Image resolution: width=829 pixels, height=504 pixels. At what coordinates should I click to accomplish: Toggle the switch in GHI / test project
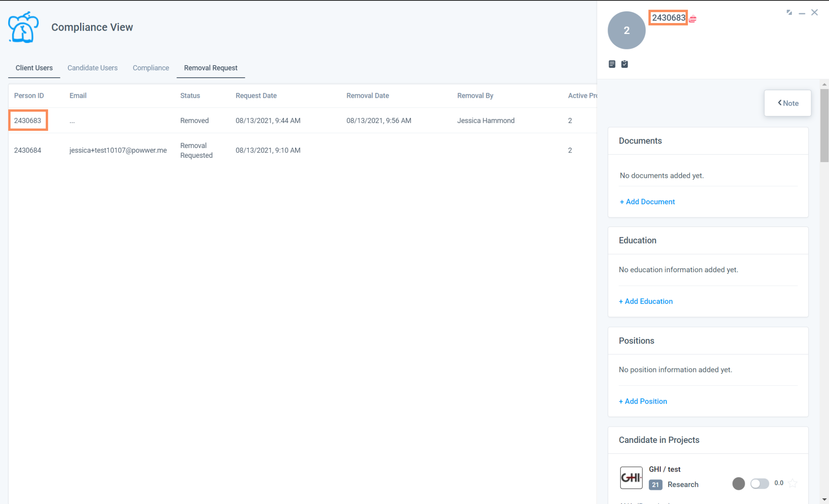point(759,483)
